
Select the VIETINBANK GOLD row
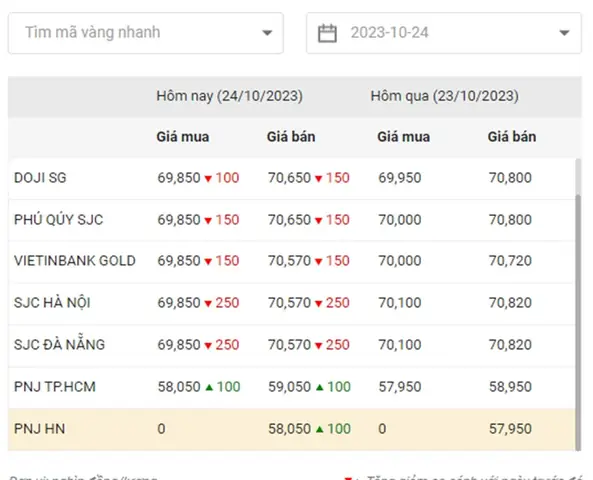[292, 261]
